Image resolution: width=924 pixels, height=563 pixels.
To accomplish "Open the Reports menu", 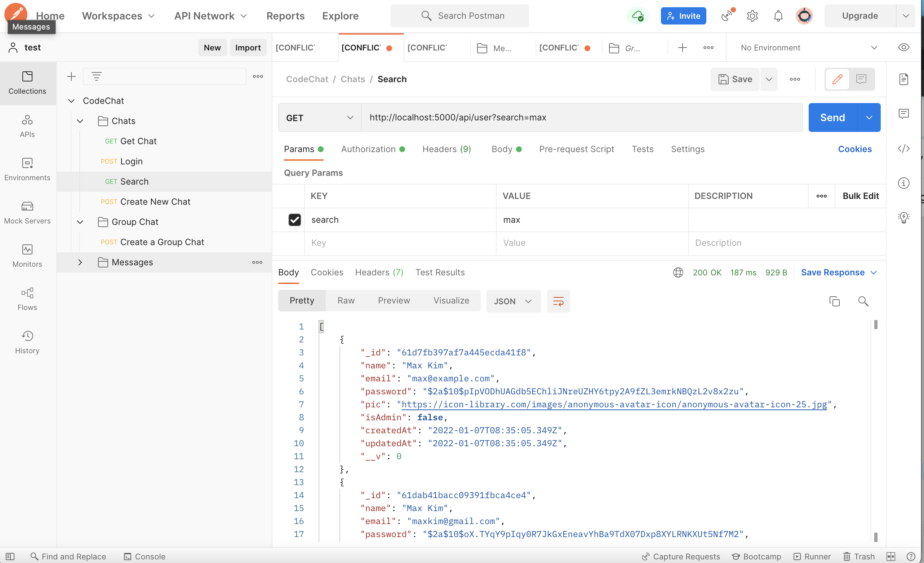I will [285, 16].
